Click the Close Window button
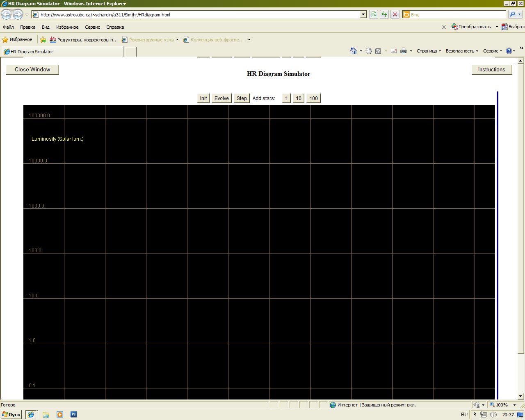Image resolution: width=525 pixels, height=420 pixels. point(32,69)
